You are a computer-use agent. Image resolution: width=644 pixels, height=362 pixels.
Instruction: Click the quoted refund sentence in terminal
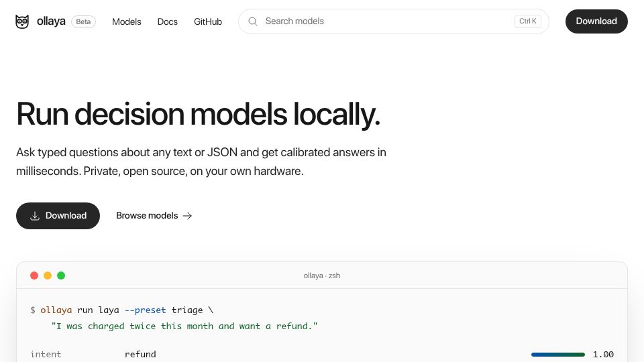coord(184,326)
